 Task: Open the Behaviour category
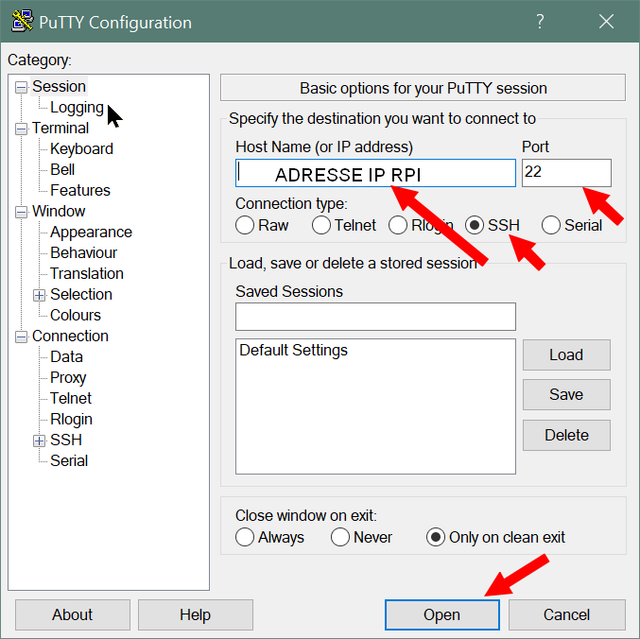pos(84,253)
